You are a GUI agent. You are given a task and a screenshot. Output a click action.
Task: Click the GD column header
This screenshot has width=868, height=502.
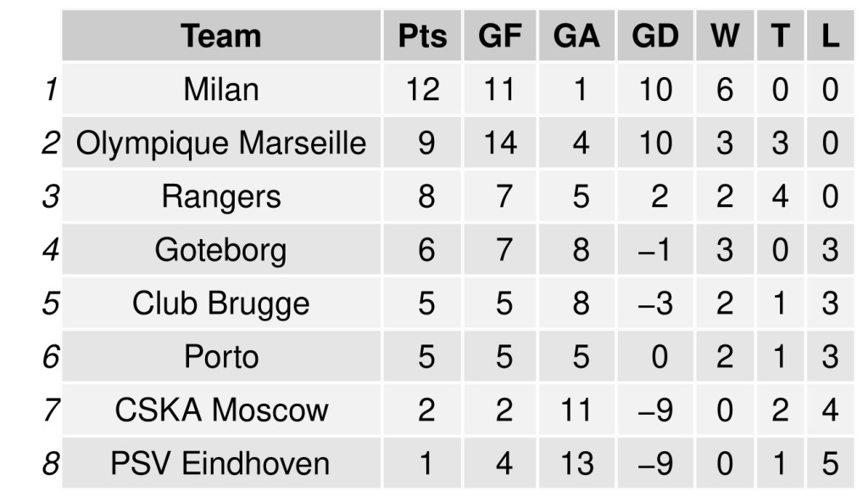point(655,36)
